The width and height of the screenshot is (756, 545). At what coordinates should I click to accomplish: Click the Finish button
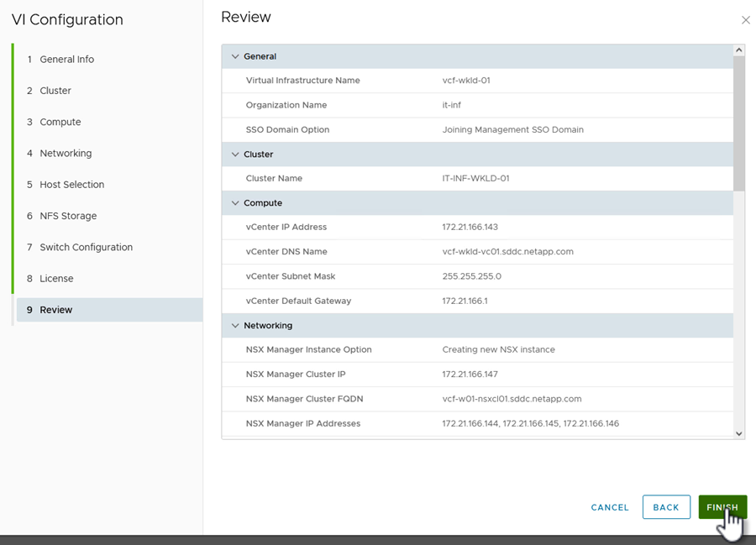pyautogui.click(x=722, y=507)
